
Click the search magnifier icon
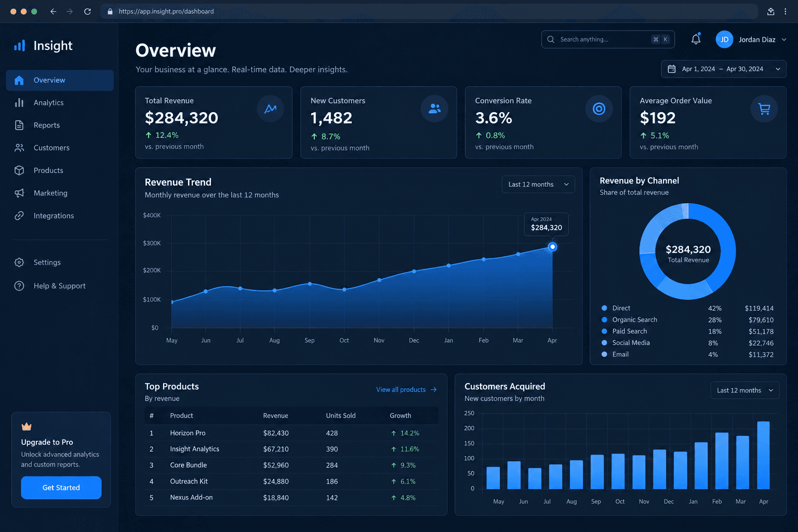[x=551, y=39]
